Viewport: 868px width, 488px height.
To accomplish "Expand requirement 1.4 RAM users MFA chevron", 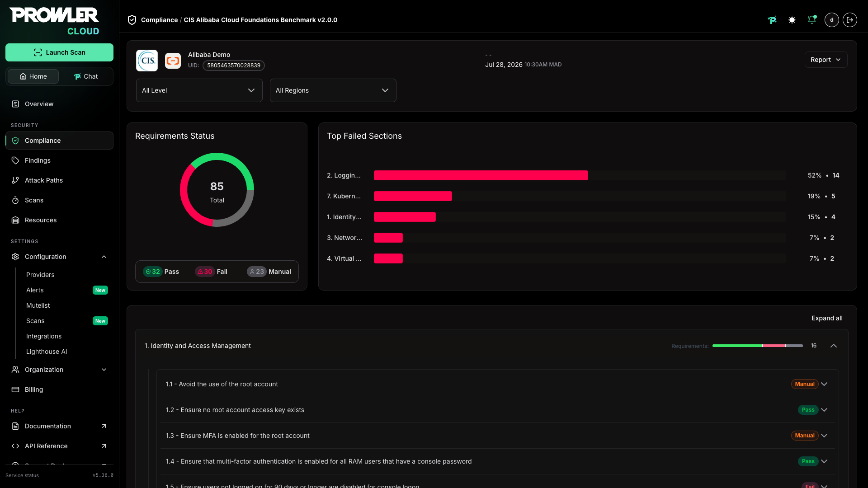I will click(824, 461).
